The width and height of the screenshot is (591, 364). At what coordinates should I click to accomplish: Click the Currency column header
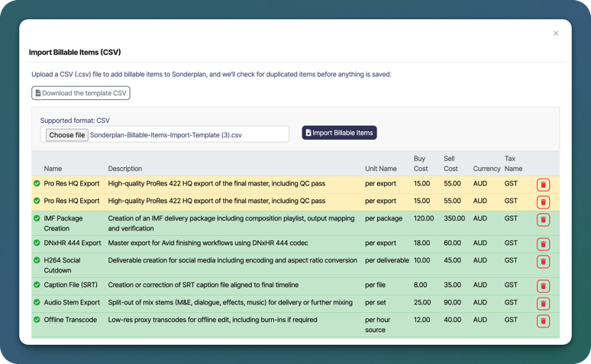pyautogui.click(x=486, y=169)
